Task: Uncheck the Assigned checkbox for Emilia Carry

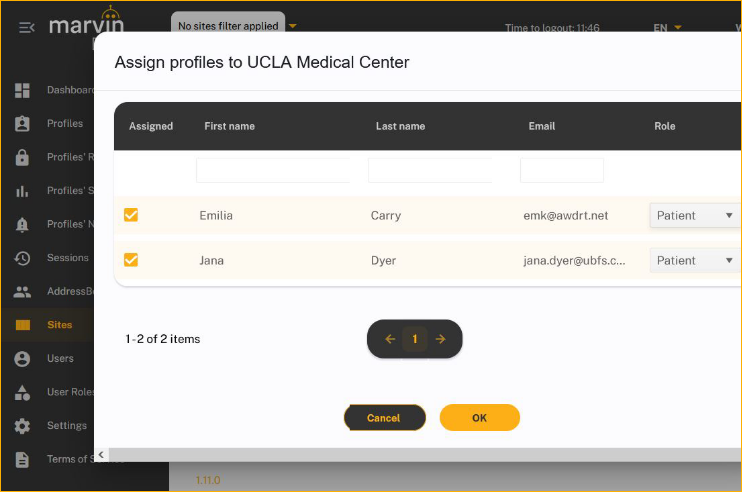Action: 131,215
